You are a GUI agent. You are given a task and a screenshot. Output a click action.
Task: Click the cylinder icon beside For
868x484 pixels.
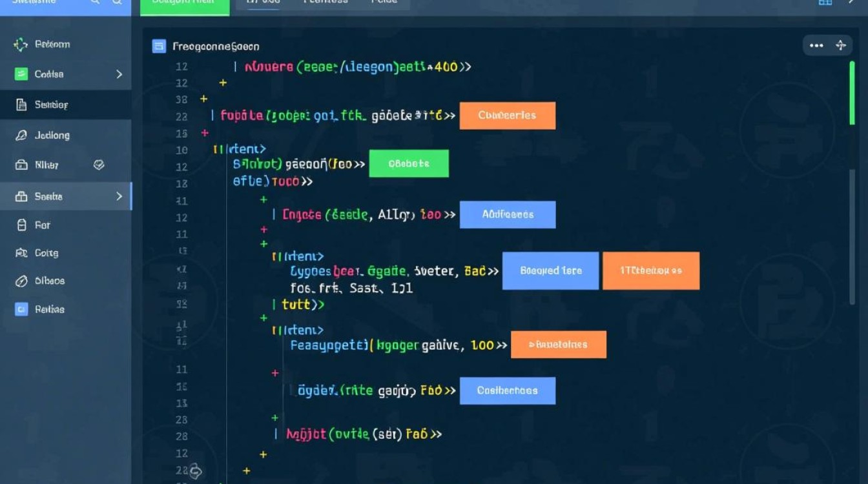click(21, 225)
